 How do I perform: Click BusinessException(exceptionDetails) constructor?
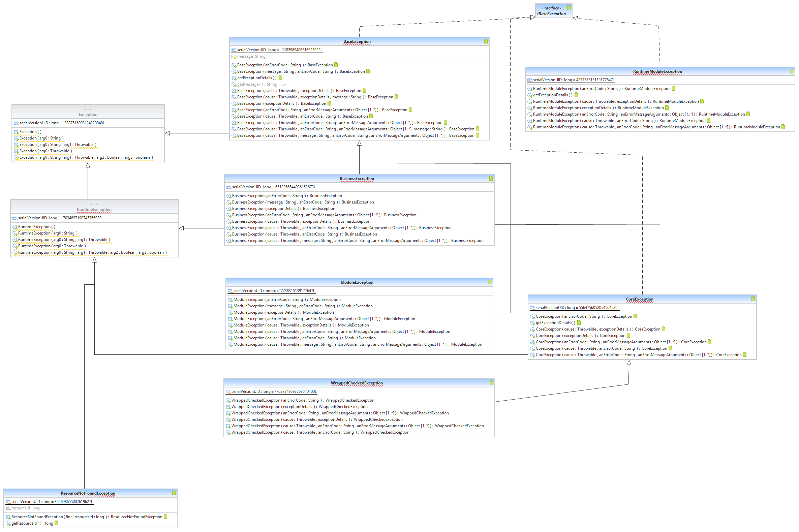pyautogui.click(x=283, y=209)
